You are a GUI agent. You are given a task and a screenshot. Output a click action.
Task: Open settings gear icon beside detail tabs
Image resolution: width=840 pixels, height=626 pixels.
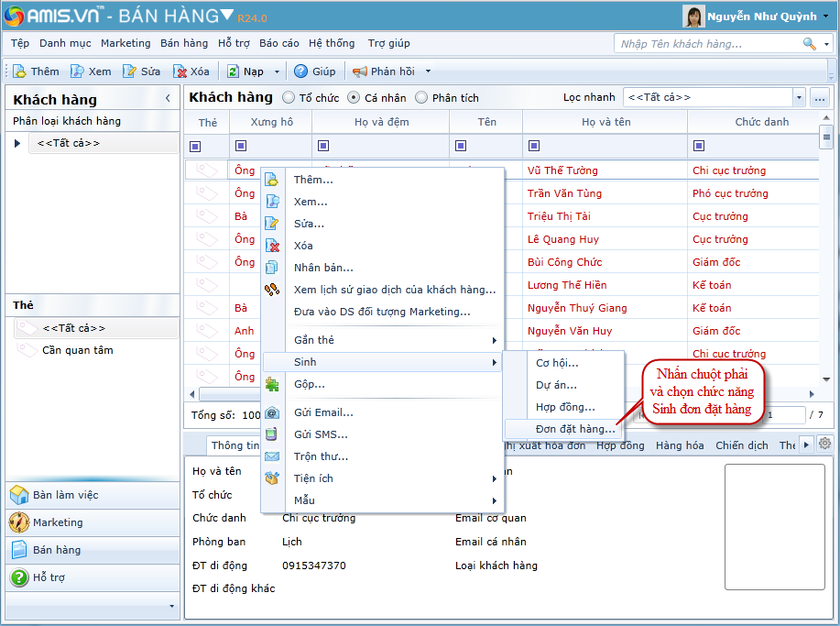(824, 444)
